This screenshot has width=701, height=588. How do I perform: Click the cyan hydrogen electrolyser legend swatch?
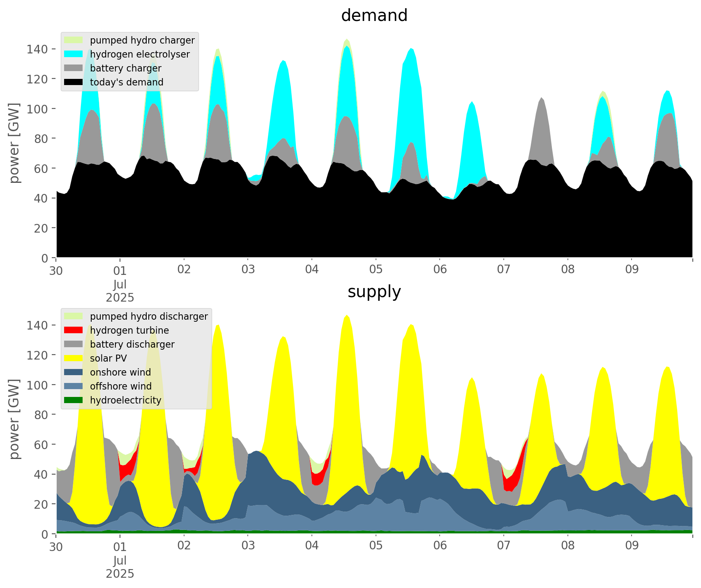coord(74,54)
